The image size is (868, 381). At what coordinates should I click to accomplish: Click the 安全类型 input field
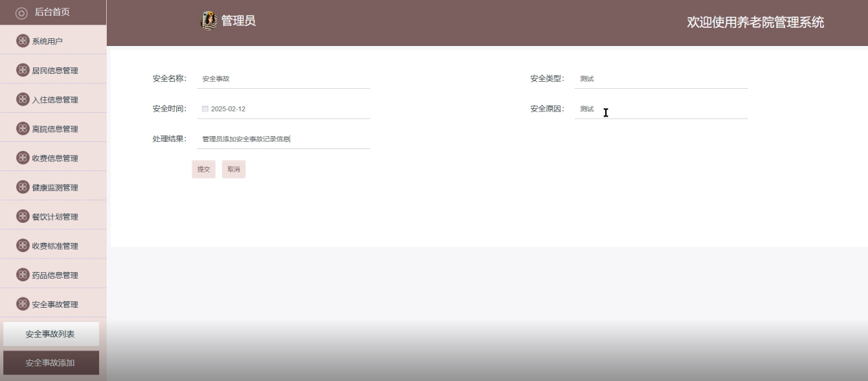click(x=661, y=78)
